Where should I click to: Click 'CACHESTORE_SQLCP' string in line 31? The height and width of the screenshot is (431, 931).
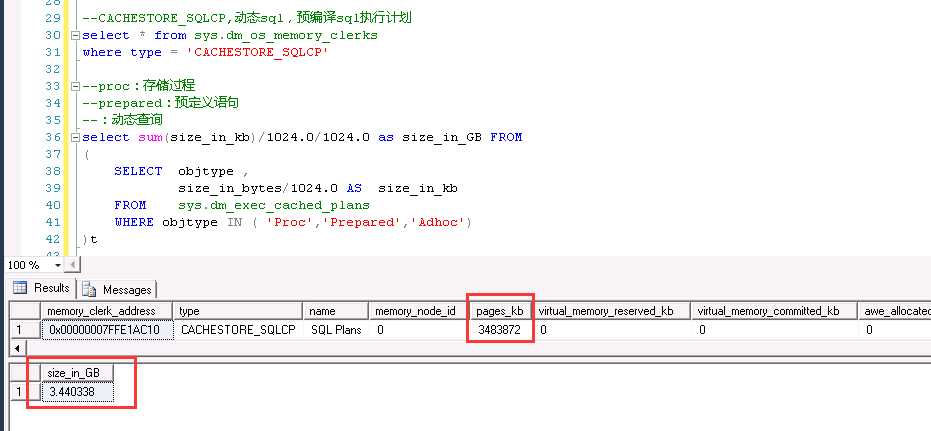point(258,52)
